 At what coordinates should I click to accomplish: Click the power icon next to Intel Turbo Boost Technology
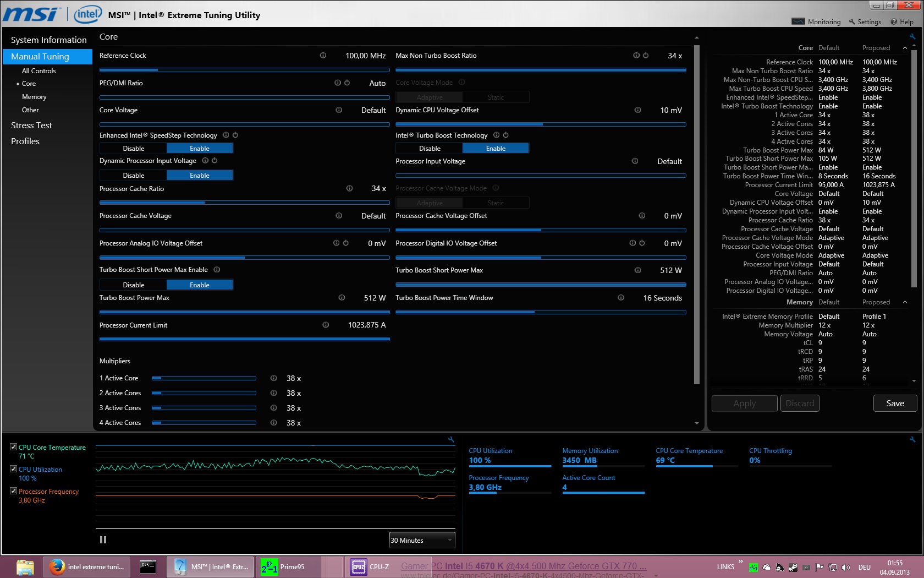(x=506, y=135)
